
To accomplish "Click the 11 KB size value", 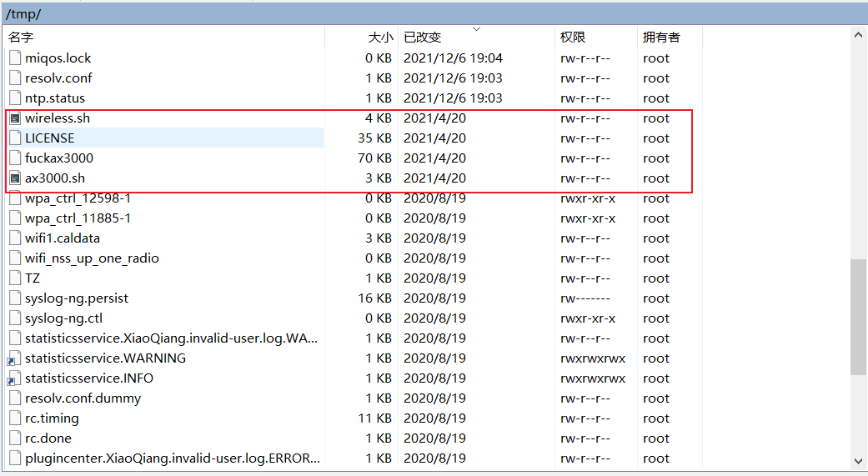I will coord(374,418).
